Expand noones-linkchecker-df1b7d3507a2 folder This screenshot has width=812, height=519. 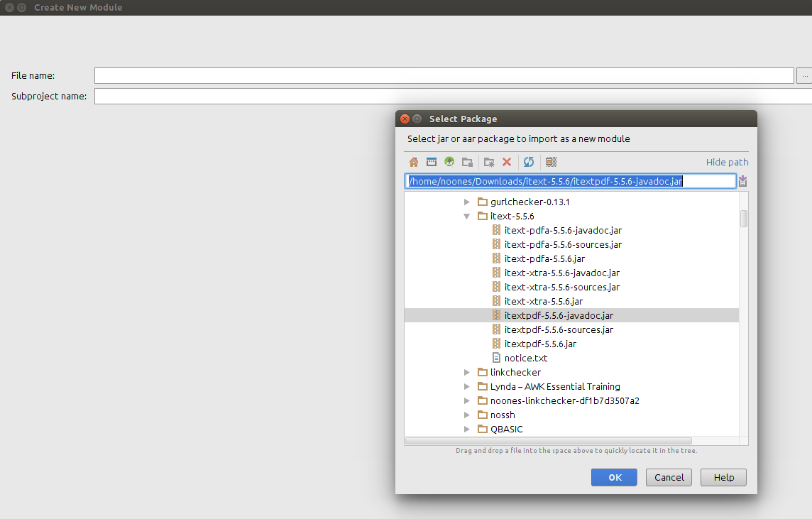pyautogui.click(x=466, y=401)
